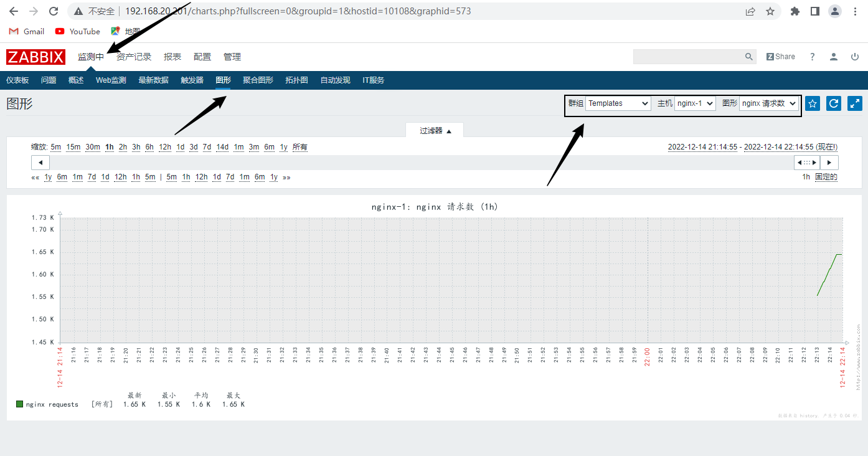
Task: Switch to the 最新数据 tab
Action: coord(153,80)
